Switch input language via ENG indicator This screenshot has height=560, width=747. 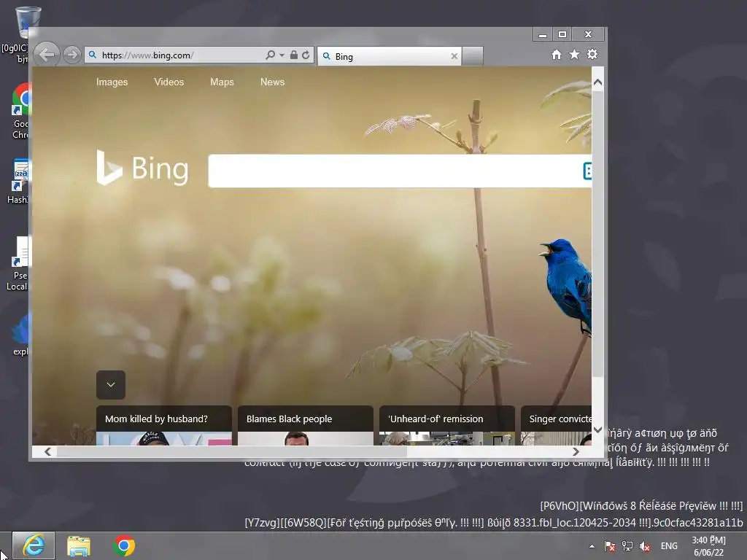(x=669, y=546)
